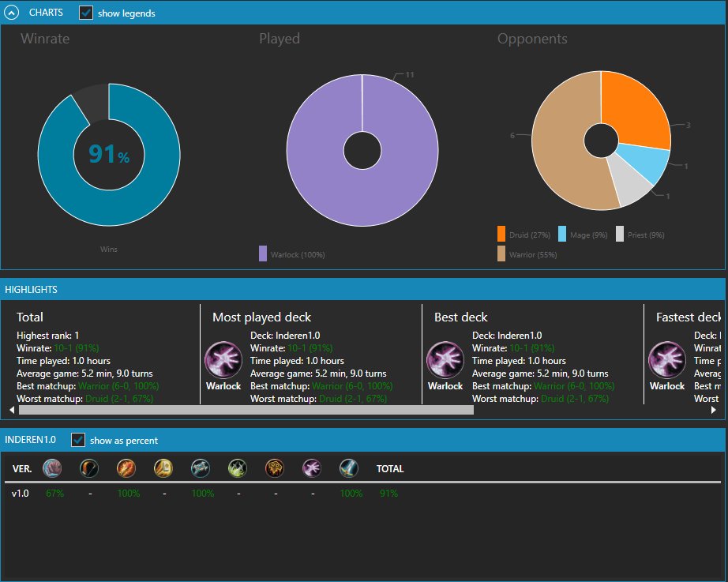Click 'Deck: Inderen1.0' in Most played deck card

pos(285,336)
